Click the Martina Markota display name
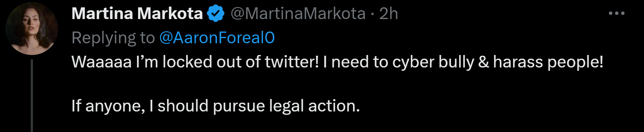 pos(137,14)
